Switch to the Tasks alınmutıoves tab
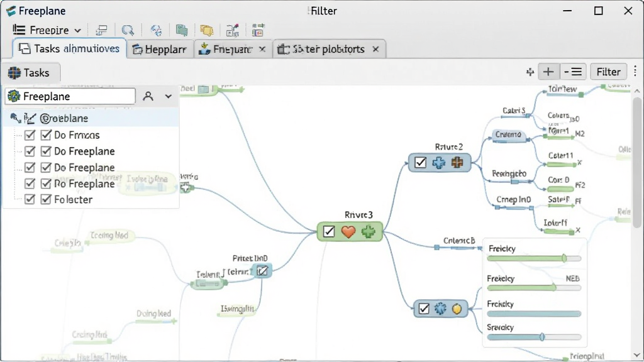Image resolution: width=644 pixels, height=362 pixels. [69, 49]
